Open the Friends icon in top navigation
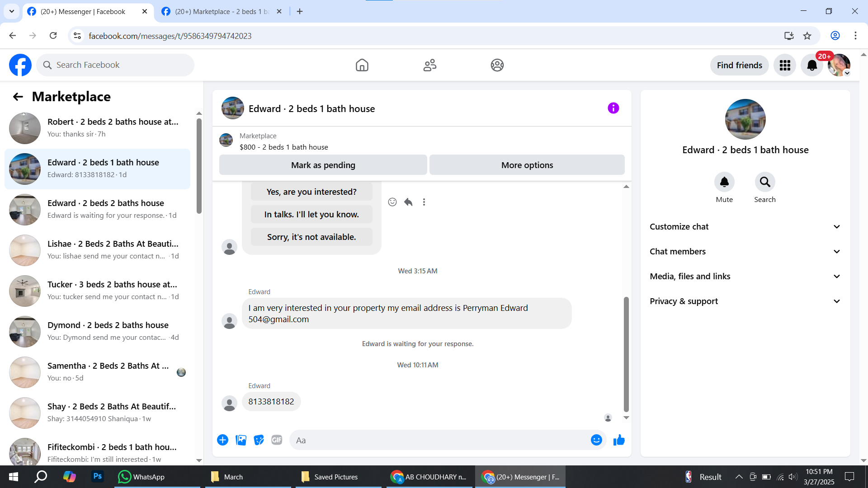The height and width of the screenshot is (488, 868). tap(430, 65)
